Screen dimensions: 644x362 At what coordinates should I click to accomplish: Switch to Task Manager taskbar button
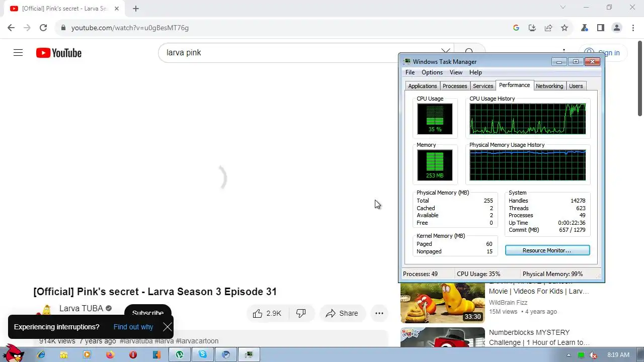[249, 354]
